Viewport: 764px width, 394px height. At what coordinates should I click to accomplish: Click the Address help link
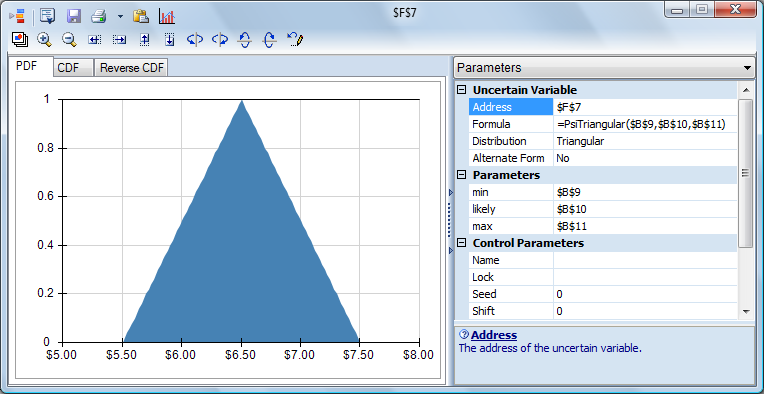click(x=494, y=335)
